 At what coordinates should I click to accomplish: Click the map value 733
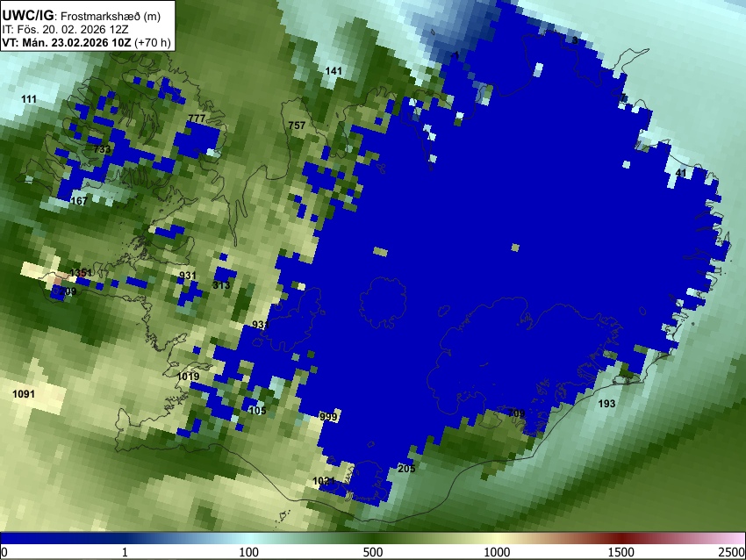(x=103, y=149)
